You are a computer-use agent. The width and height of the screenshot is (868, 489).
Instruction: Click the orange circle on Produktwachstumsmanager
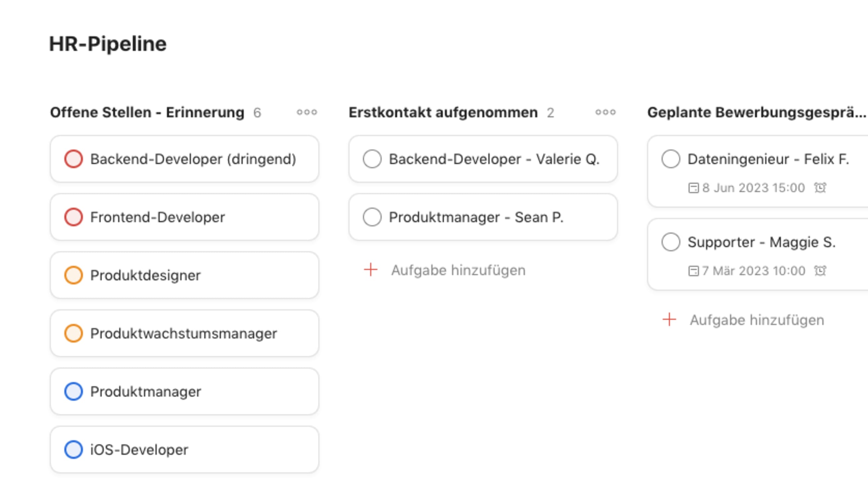(x=74, y=333)
